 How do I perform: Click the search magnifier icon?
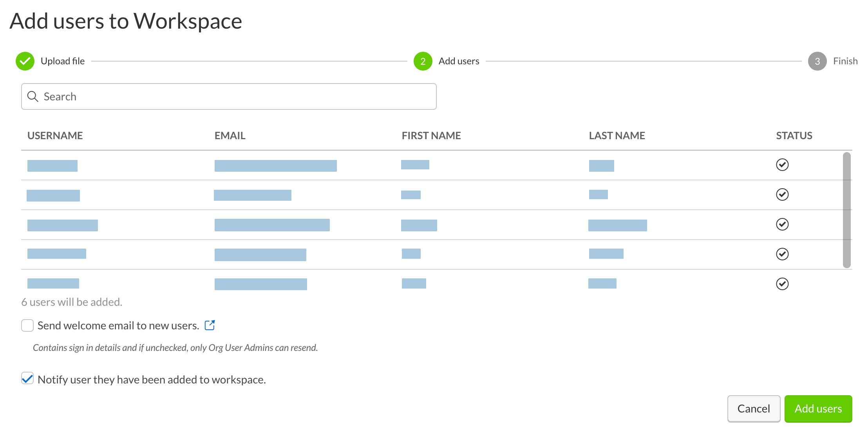(33, 96)
